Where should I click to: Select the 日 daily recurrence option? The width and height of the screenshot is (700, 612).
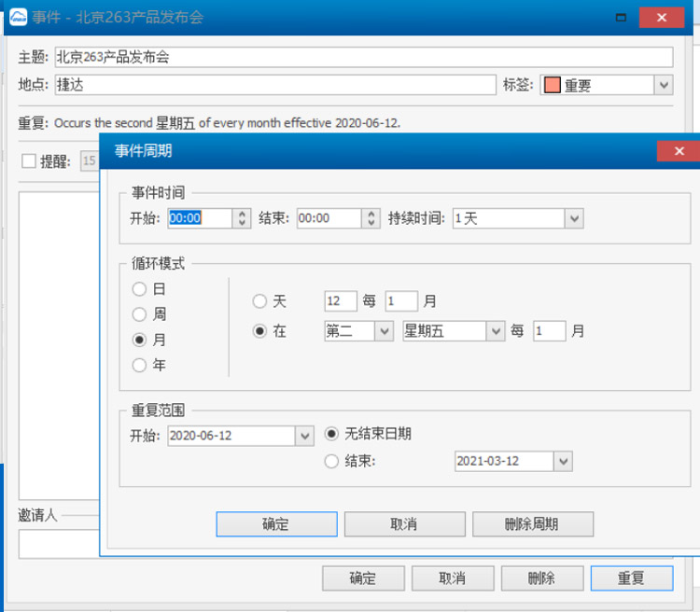140,289
